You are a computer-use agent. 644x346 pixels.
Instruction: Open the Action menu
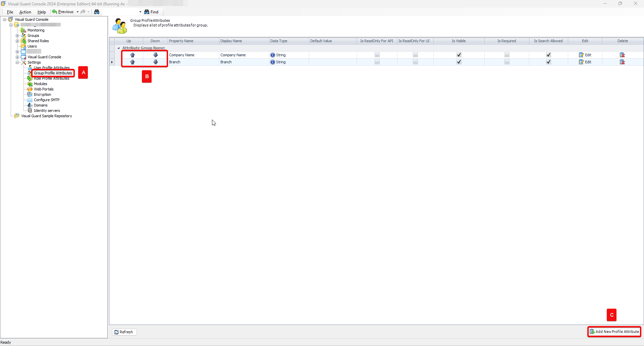click(x=25, y=12)
